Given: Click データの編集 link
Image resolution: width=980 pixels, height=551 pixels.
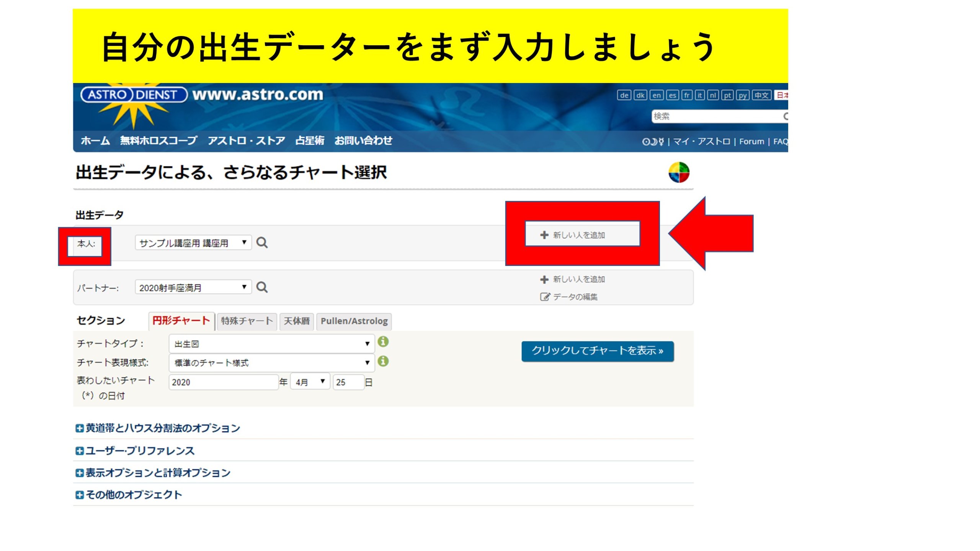Looking at the screenshot, I should coord(569,297).
